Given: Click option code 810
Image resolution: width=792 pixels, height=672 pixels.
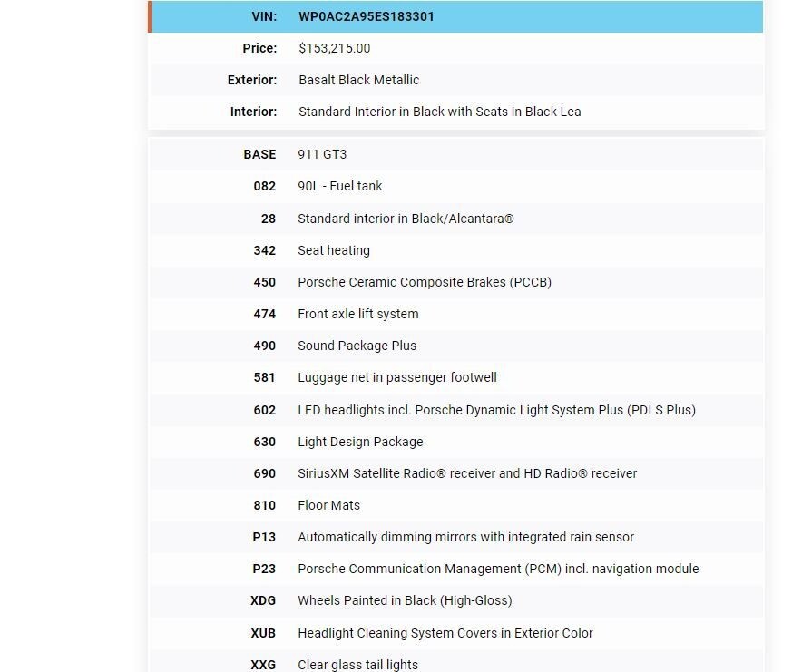Looking at the screenshot, I should click(x=265, y=506).
